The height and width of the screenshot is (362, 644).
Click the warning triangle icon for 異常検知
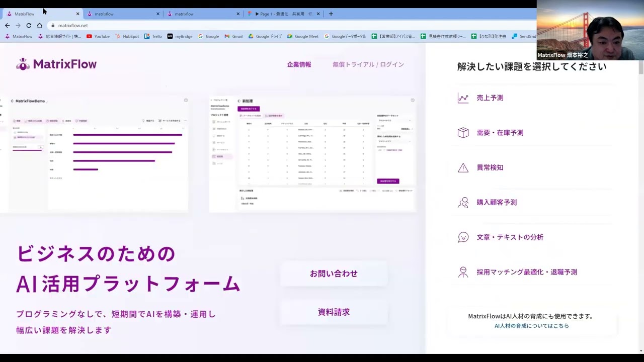click(463, 168)
